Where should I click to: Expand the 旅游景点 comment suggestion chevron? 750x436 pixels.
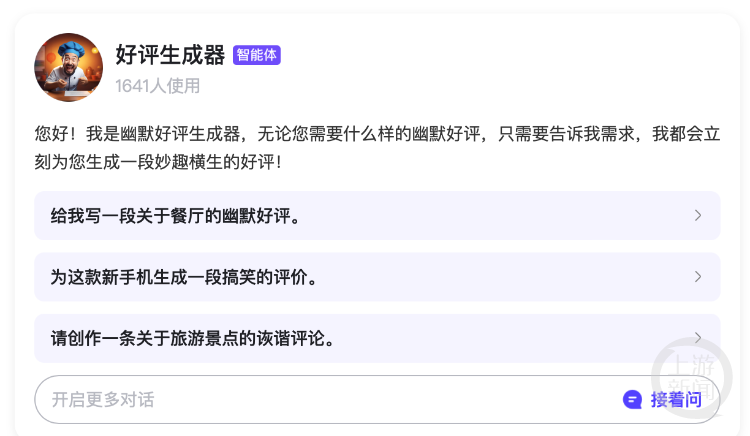[x=698, y=338]
